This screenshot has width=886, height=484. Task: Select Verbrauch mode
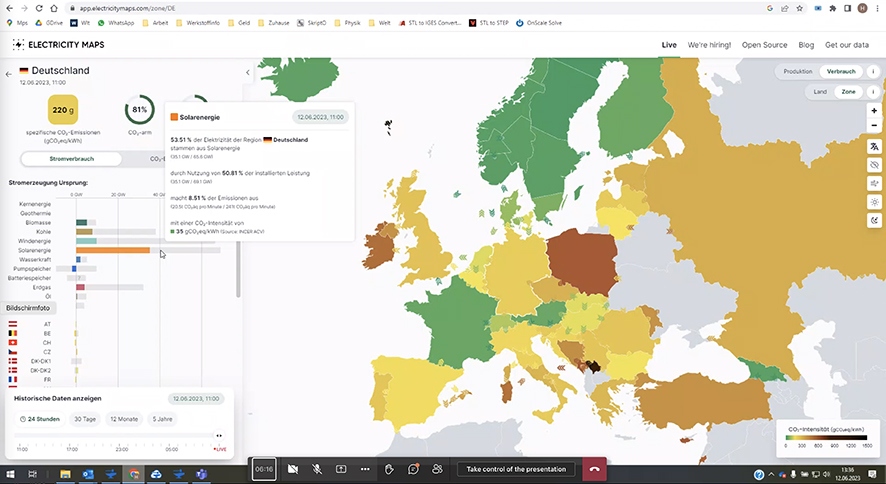(x=841, y=72)
